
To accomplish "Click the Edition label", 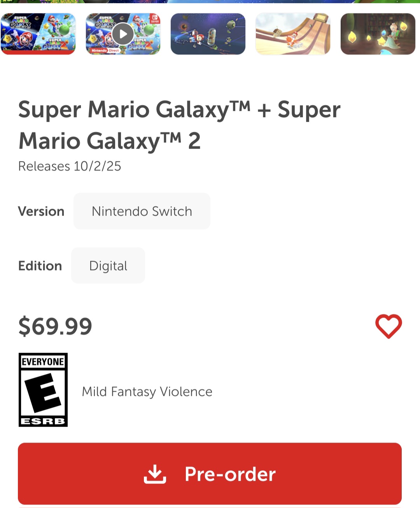I will pos(40,266).
